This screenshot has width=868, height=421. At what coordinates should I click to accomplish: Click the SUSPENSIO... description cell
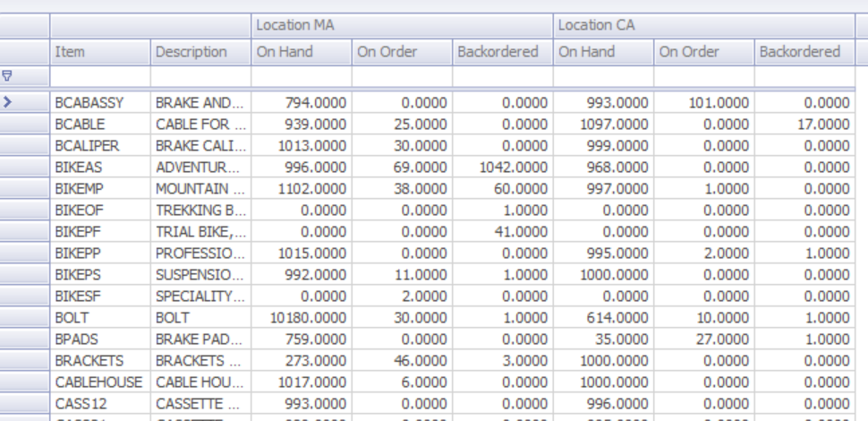click(x=201, y=275)
